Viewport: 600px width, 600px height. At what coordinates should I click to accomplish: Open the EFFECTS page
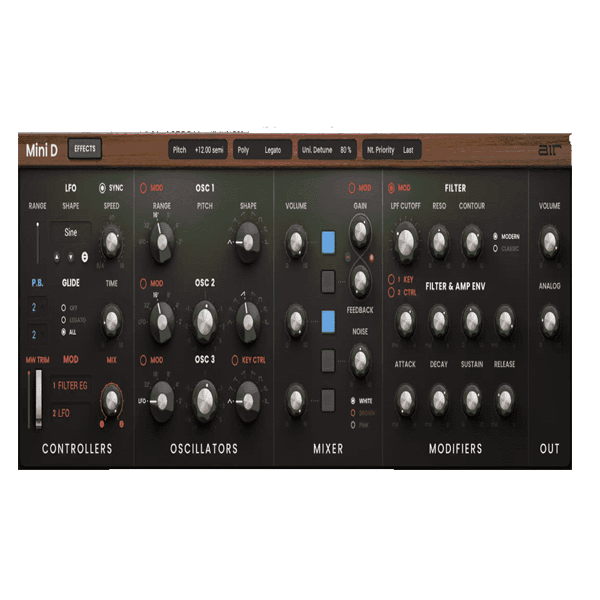pyautogui.click(x=85, y=148)
